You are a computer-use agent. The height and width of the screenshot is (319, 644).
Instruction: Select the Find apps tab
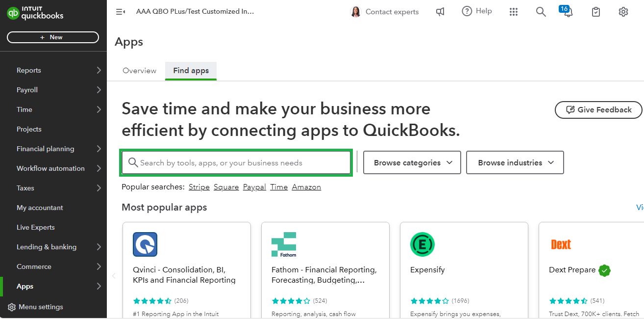coord(191,71)
